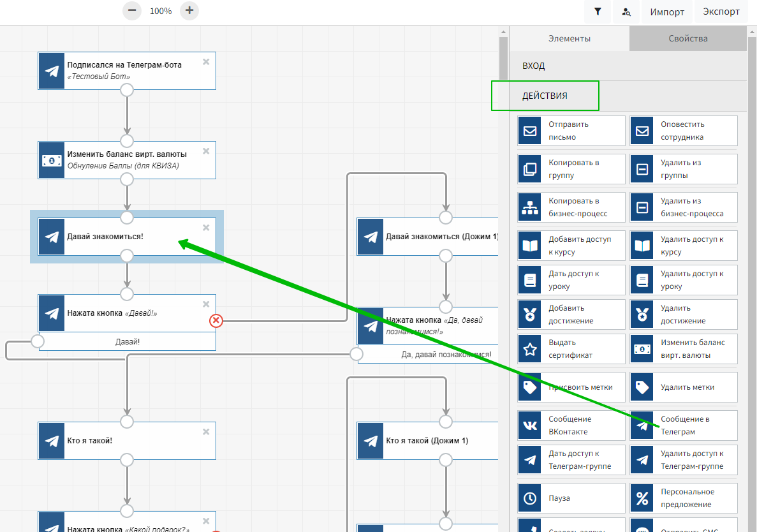Viewport: 757px width, 532px height.
Task: Select the 'Копировать в бизнес-процесс' icon
Action: point(530,207)
